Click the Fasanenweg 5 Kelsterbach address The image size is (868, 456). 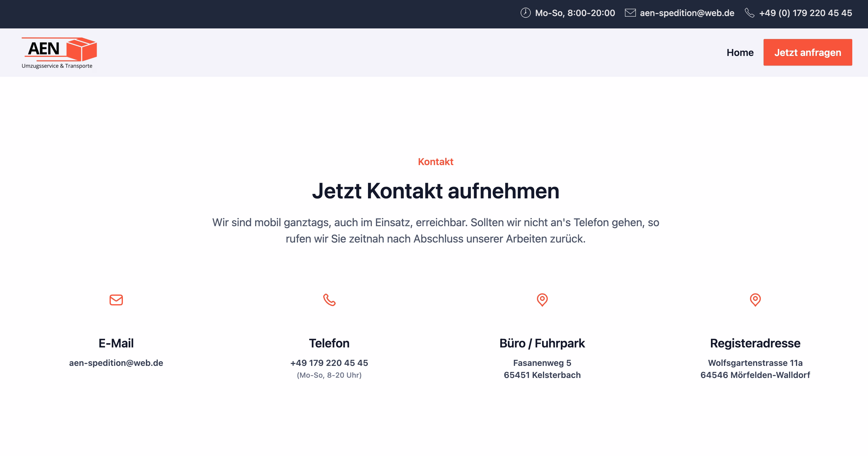pyautogui.click(x=542, y=369)
